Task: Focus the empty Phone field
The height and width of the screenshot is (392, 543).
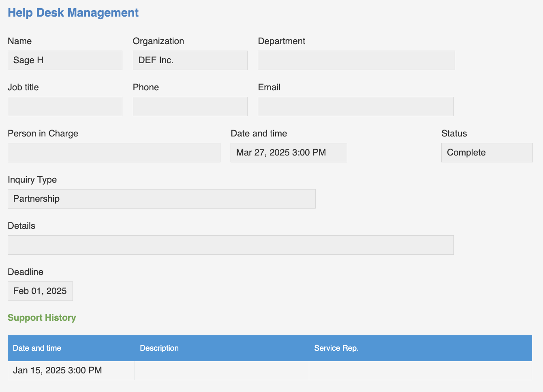Action: [x=190, y=107]
